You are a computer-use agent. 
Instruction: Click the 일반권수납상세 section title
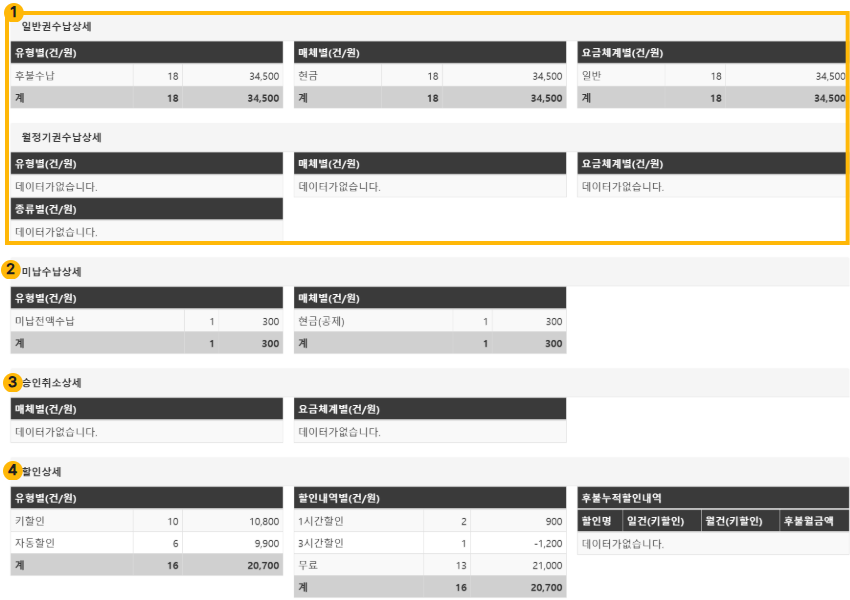(56, 27)
